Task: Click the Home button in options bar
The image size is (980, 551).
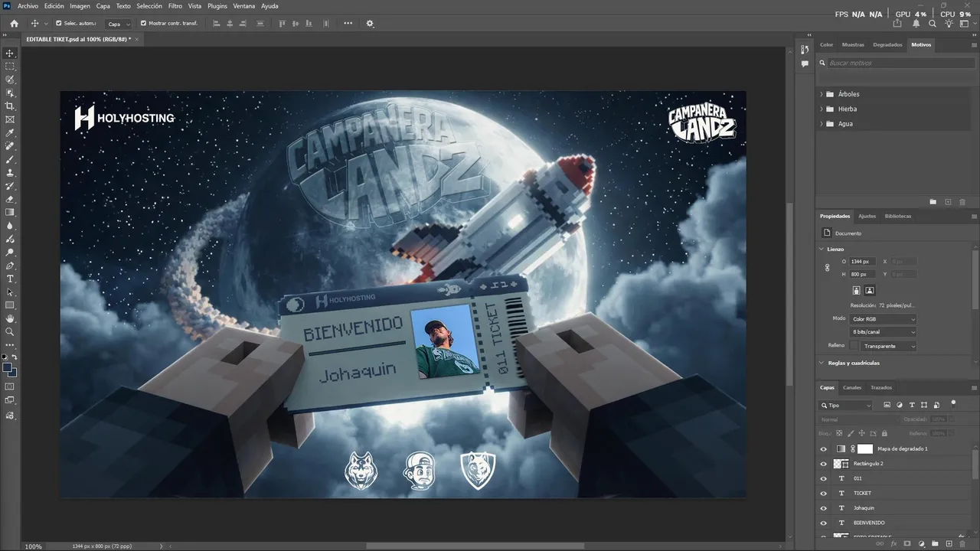Action: [14, 24]
